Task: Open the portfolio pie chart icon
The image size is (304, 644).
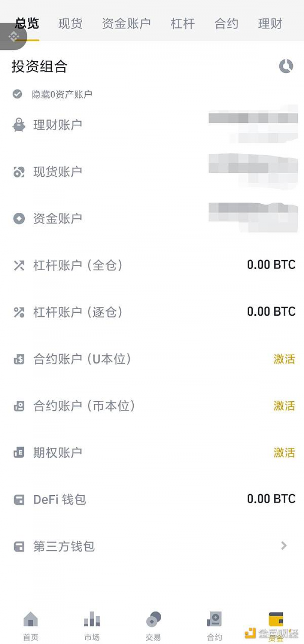Action: [286, 66]
